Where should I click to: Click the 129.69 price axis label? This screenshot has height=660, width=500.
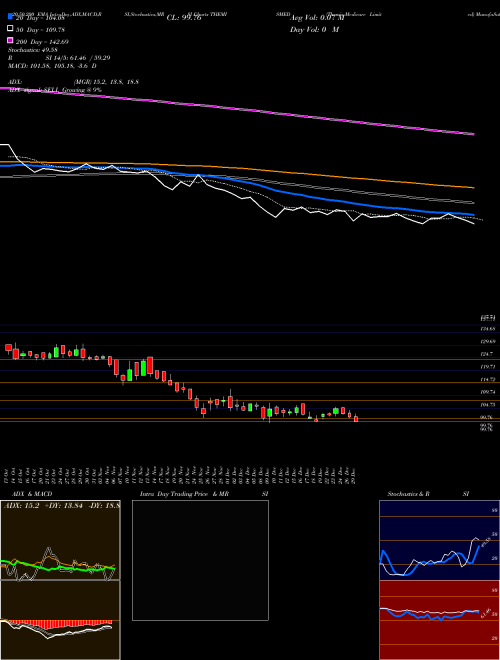pos(487,342)
